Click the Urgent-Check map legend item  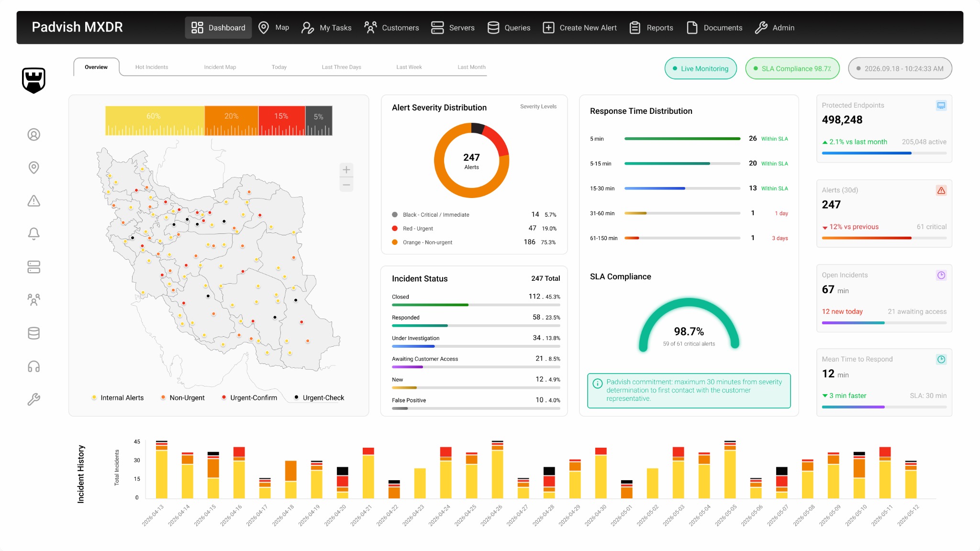pos(319,398)
